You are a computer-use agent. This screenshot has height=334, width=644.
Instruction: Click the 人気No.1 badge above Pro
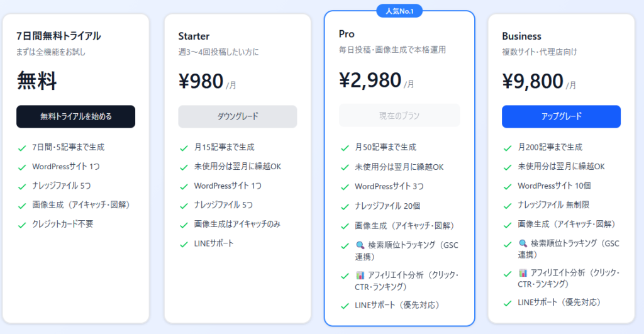click(399, 10)
